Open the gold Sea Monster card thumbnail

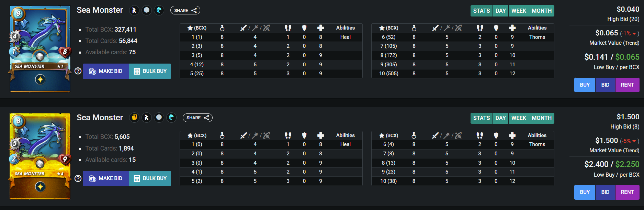click(x=40, y=156)
